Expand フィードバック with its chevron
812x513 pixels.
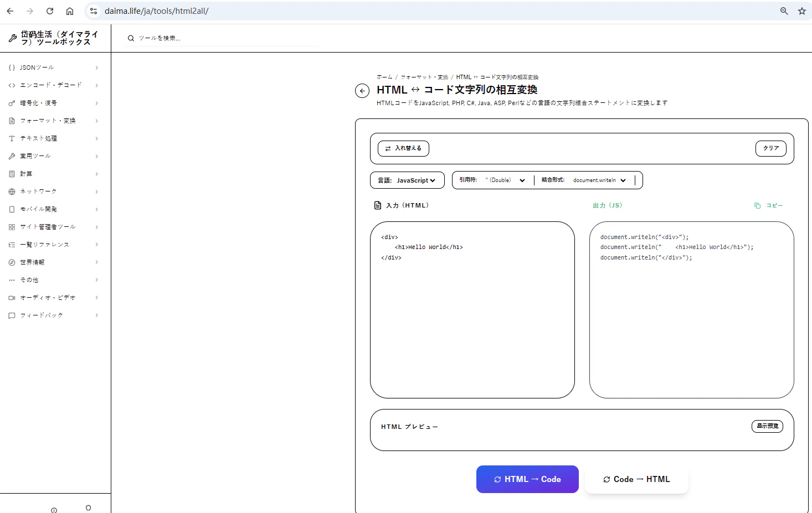[x=96, y=315]
